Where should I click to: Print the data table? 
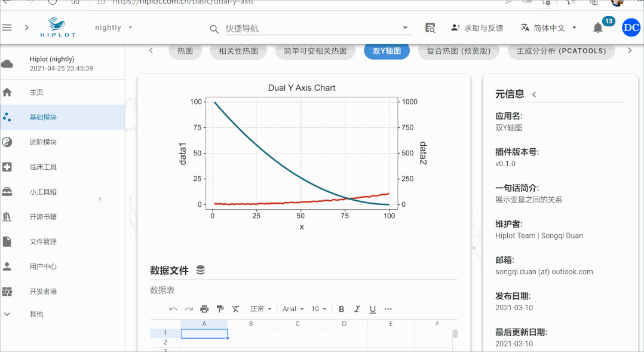[204, 309]
